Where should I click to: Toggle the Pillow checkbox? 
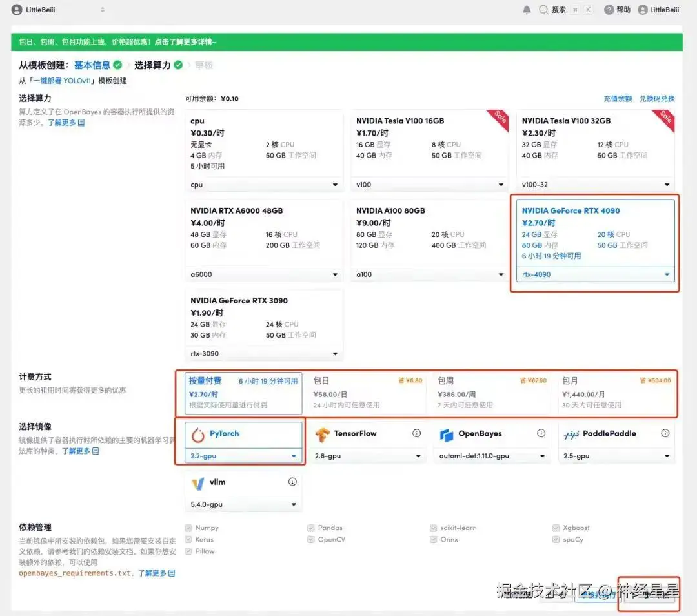188,551
